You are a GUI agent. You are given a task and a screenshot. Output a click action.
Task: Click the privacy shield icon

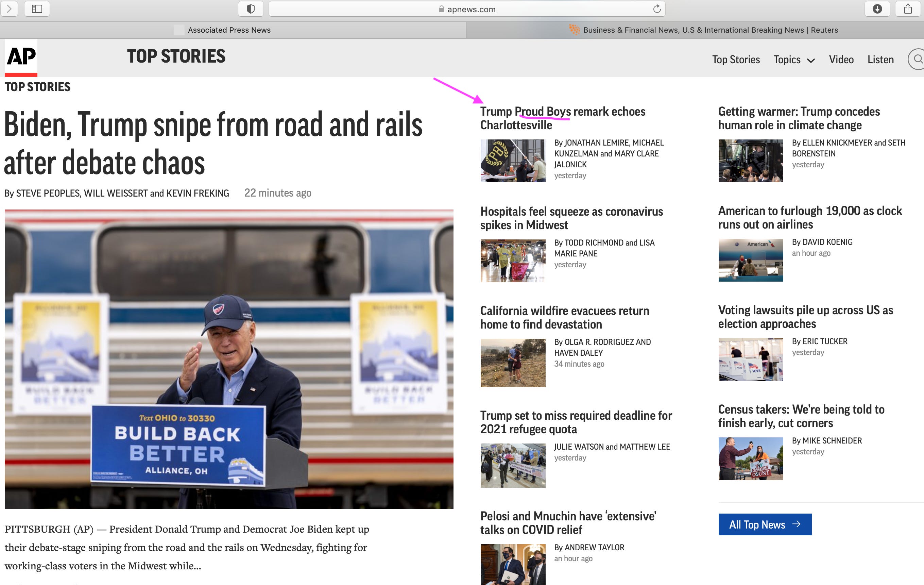(251, 9)
